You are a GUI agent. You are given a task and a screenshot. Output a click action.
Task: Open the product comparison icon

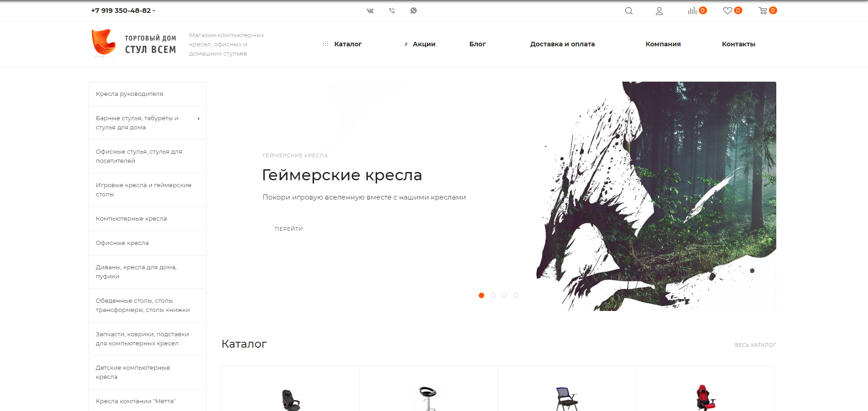click(692, 11)
